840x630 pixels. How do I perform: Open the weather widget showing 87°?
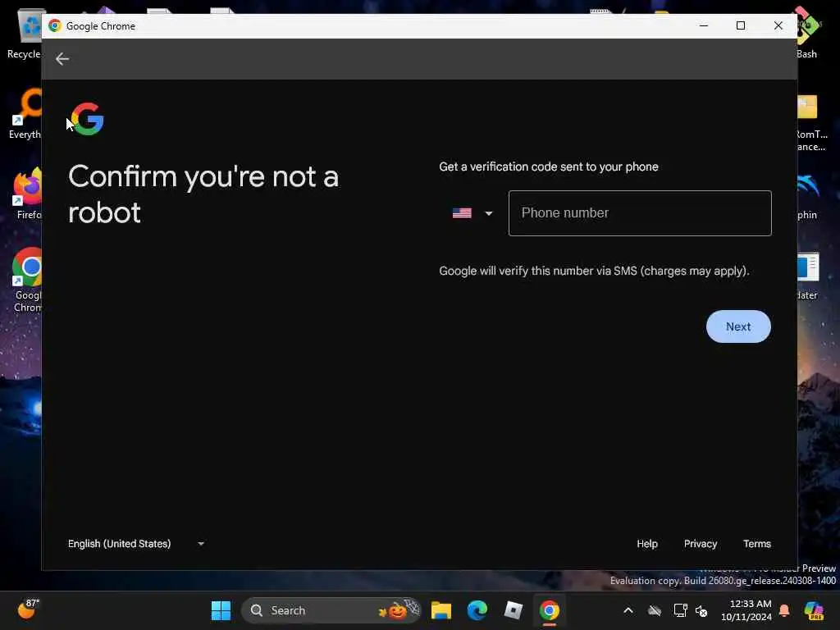click(28, 609)
